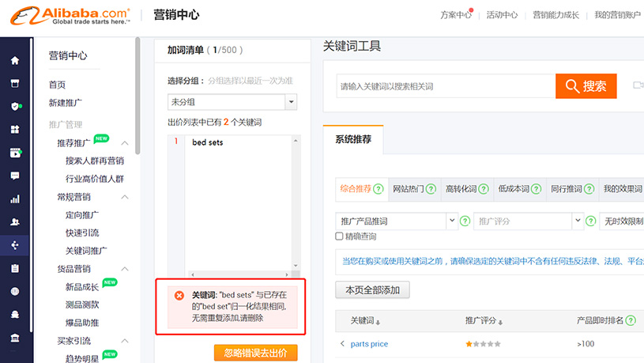Open the video media icon in sidebar

click(x=15, y=153)
